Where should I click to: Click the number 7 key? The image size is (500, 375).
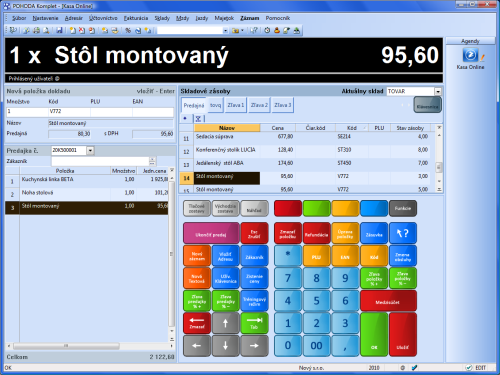point(288,278)
